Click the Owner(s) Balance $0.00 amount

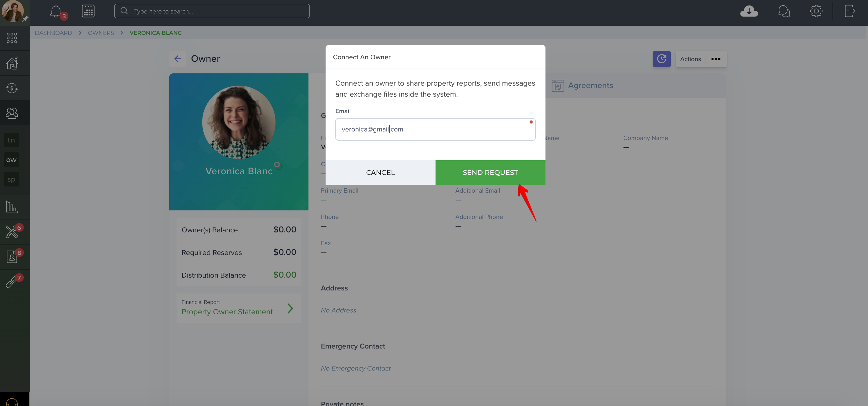point(284,230)
